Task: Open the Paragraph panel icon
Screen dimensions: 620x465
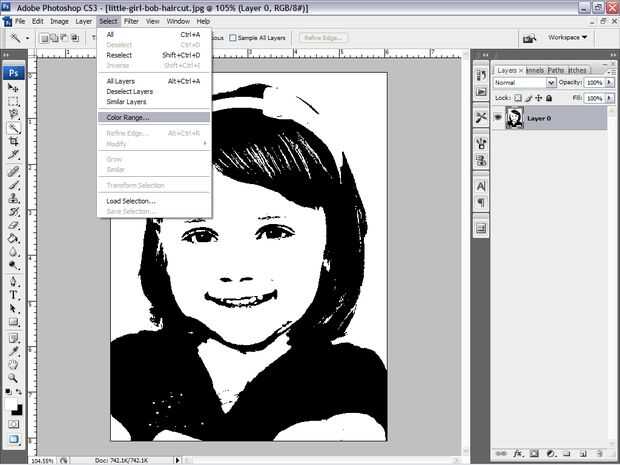Action: [481, 203]
